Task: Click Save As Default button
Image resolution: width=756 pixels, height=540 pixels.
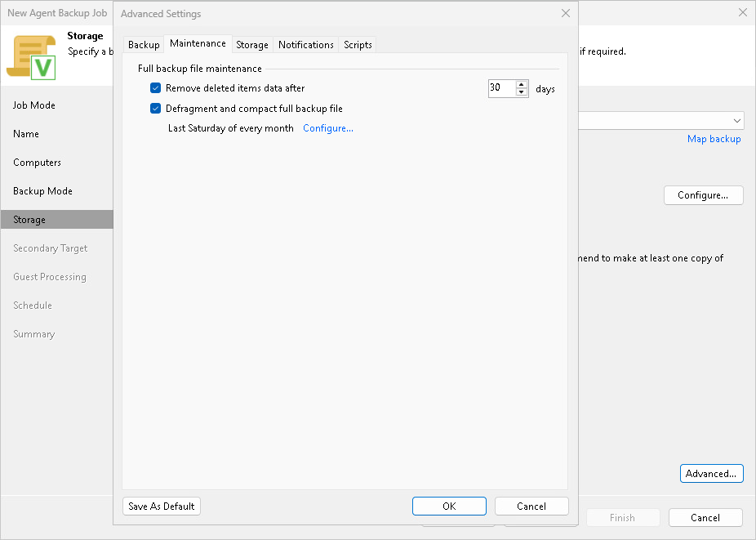Action: click(162, 507)
